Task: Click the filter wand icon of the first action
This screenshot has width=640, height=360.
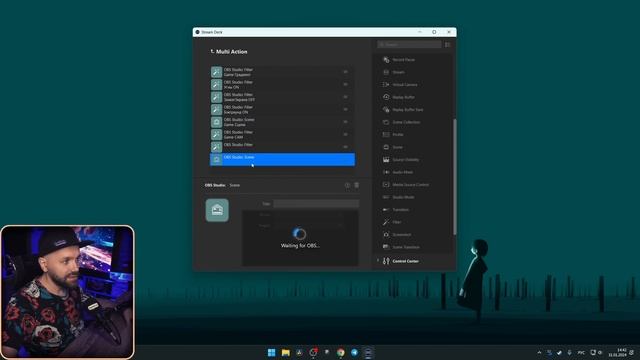Action: 216,72
